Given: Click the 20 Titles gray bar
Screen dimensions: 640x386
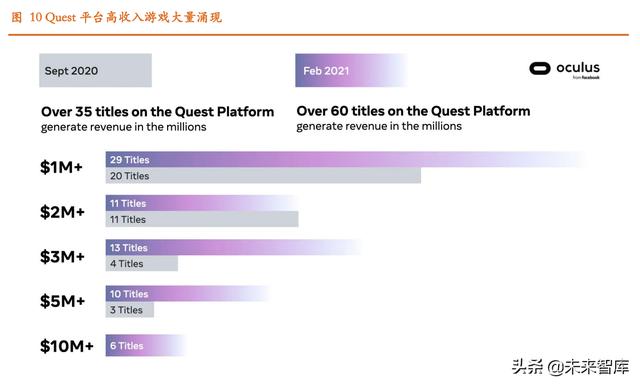Looking at the screenshot, I should coord(263,176).
